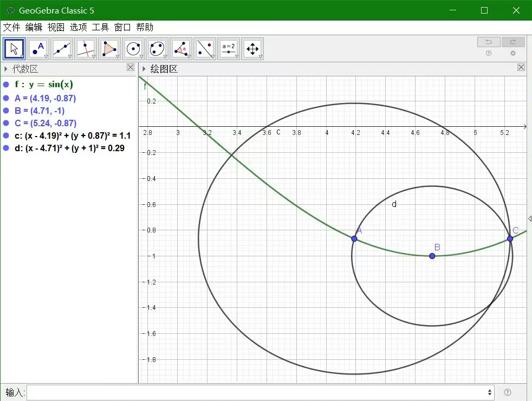Open the 编辑 menu

pyautogui.click(x=34, y=27)
